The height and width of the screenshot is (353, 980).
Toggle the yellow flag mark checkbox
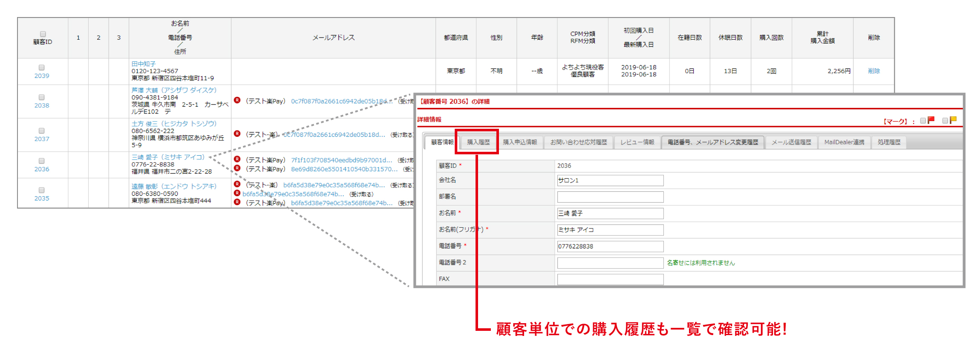click(x=945, y=121)
